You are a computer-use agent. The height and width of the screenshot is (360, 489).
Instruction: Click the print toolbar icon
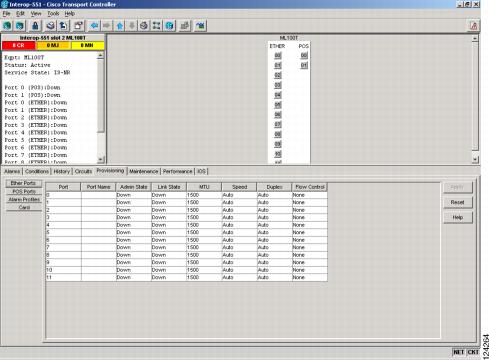tap(50, 26)
